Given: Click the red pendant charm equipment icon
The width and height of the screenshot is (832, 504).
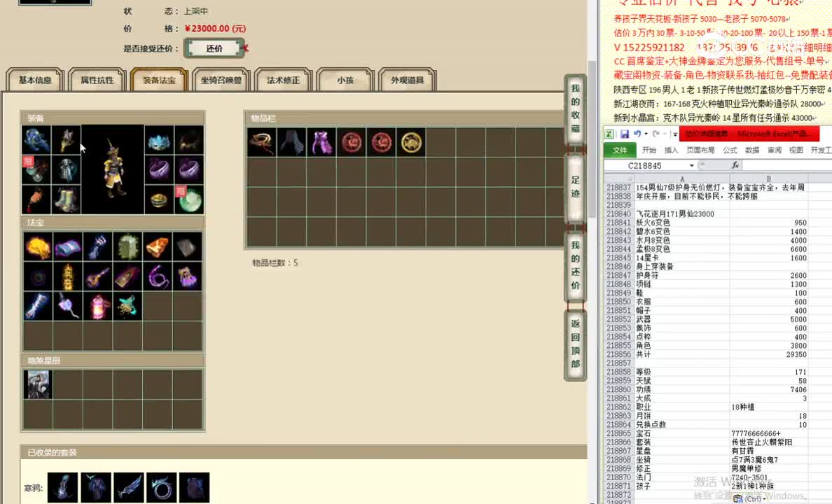Looking at the screenshot, I should [x=36, y=199].
